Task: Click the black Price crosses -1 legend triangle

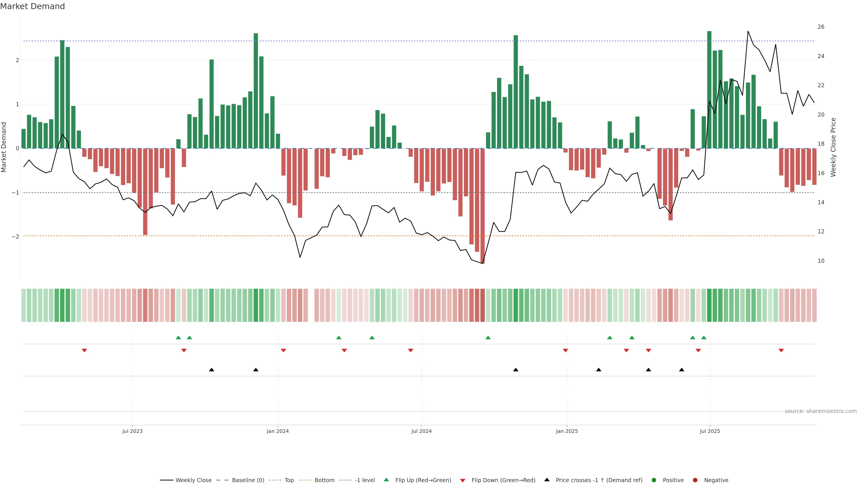Action: click(547, 480)
